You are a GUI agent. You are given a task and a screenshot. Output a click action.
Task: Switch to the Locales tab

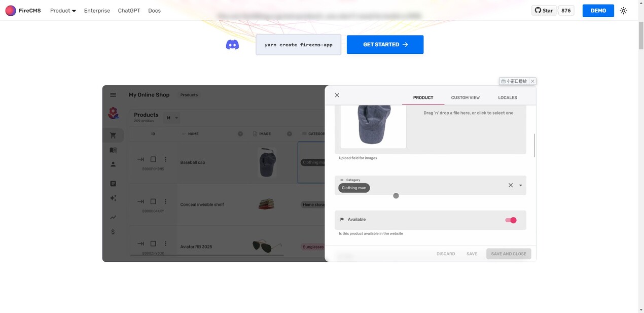point(507,97)
